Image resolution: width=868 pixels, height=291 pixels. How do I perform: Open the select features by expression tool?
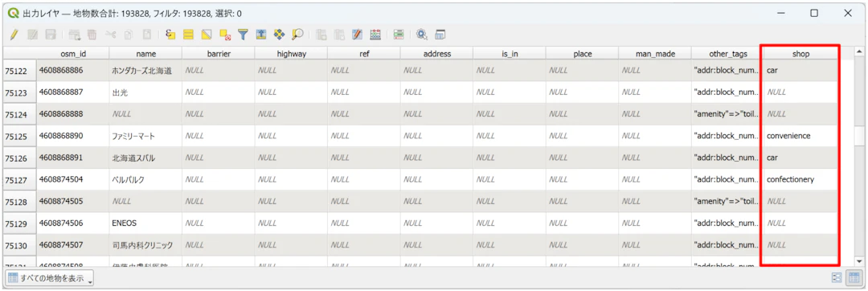point(170,35)
